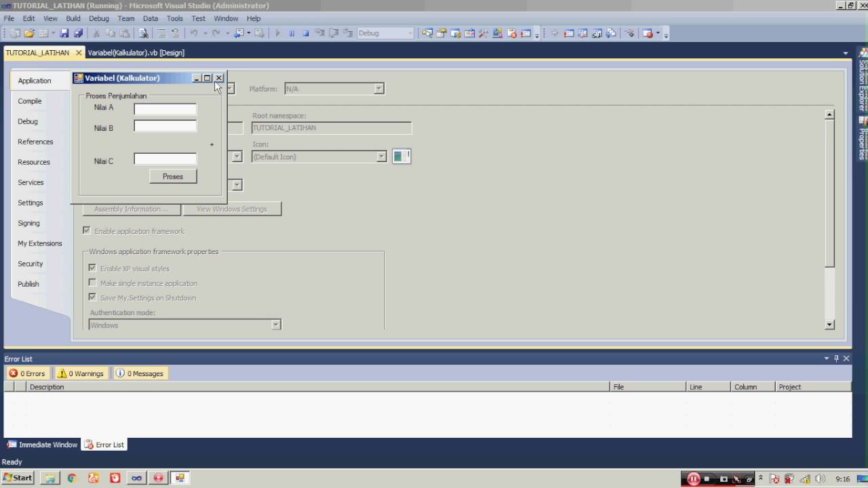
Task: Expand the Icon dropdown list
Action: pyautogui.click(x=381, y=157)
